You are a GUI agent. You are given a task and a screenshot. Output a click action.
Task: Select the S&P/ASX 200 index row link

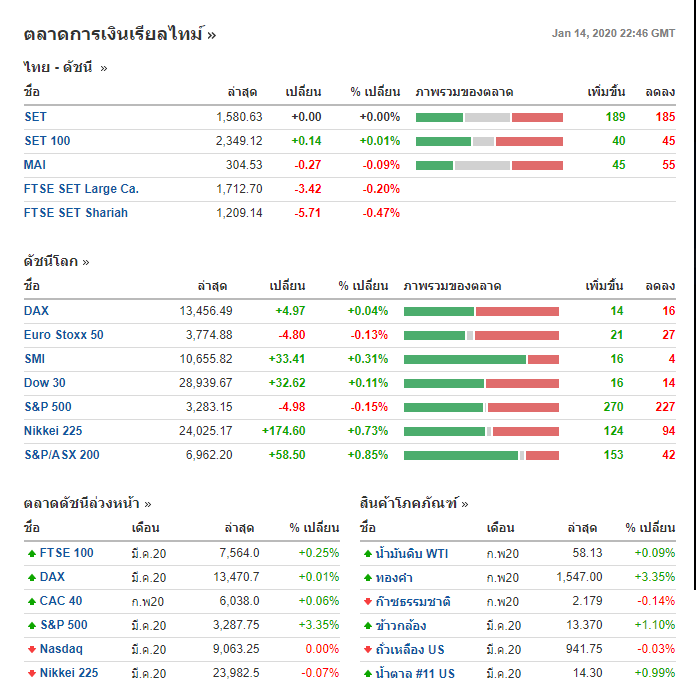pos(62,455)
